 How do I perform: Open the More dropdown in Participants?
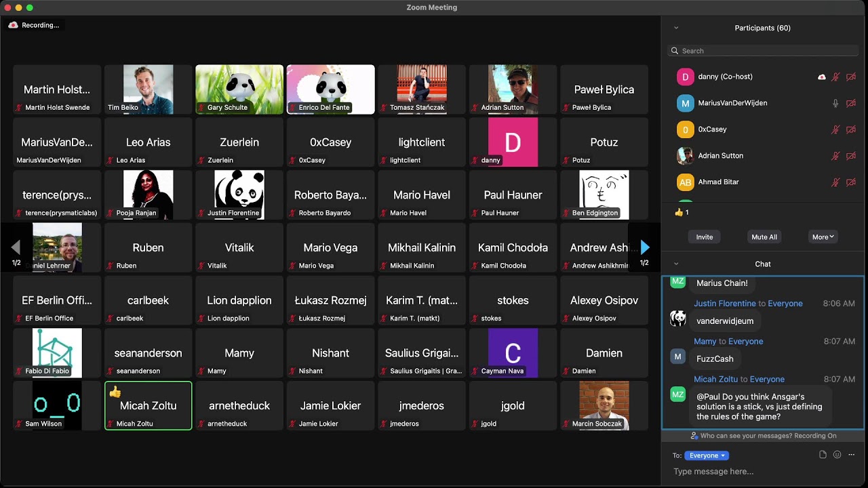pos(823,237)
